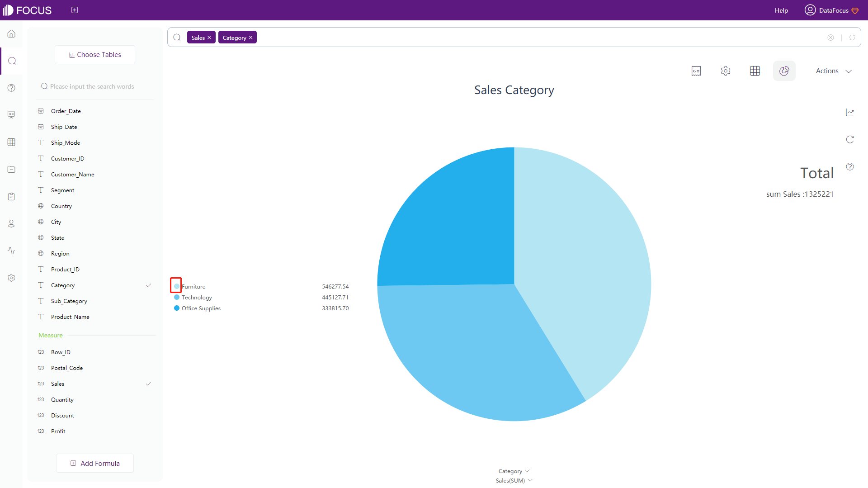The width and height of the screenshot is (868, 488).
Task: Open the Actions dropdown
Action: point(834,71)
